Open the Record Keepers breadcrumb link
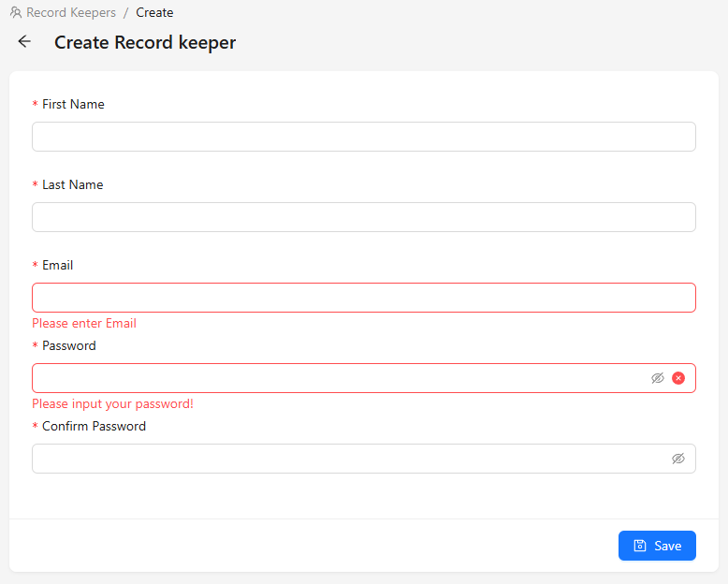728x584 pixels. pos(71,12)
